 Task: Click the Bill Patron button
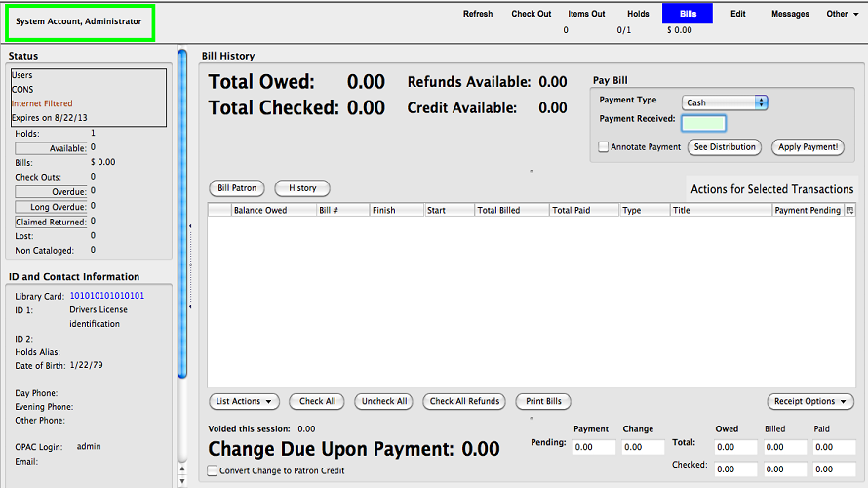pyautogui.click(x=237, y=188)
